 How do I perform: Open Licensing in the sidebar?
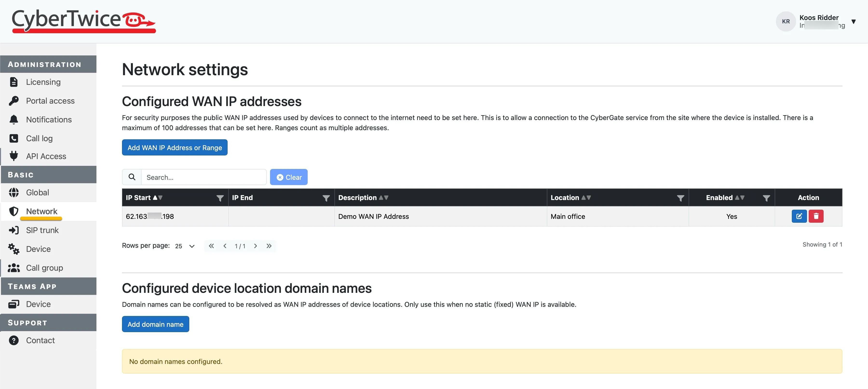click(43, 82)
